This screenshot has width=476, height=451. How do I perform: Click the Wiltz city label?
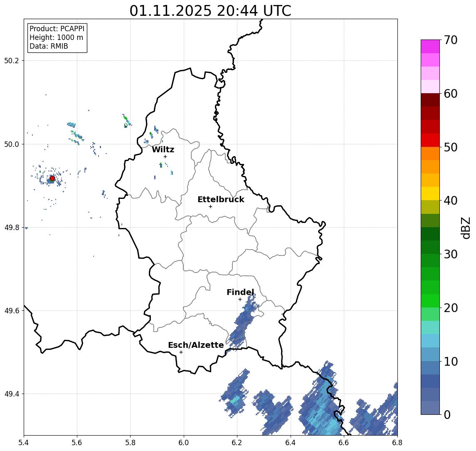pyautogui.click(x=163, y=149)
